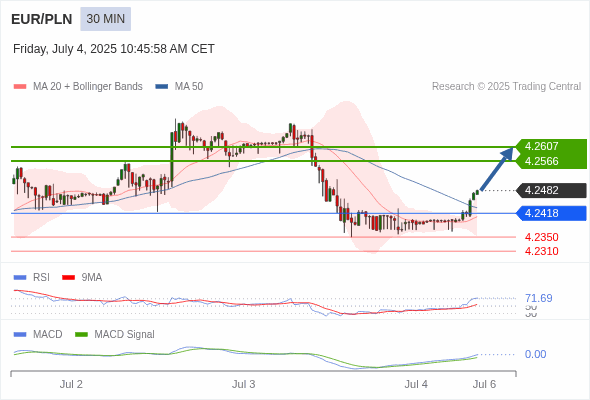Toggle the 9MA red legend marker
Image resolution: width=590 pixels, height=400 pixels.
click(68, 278)
